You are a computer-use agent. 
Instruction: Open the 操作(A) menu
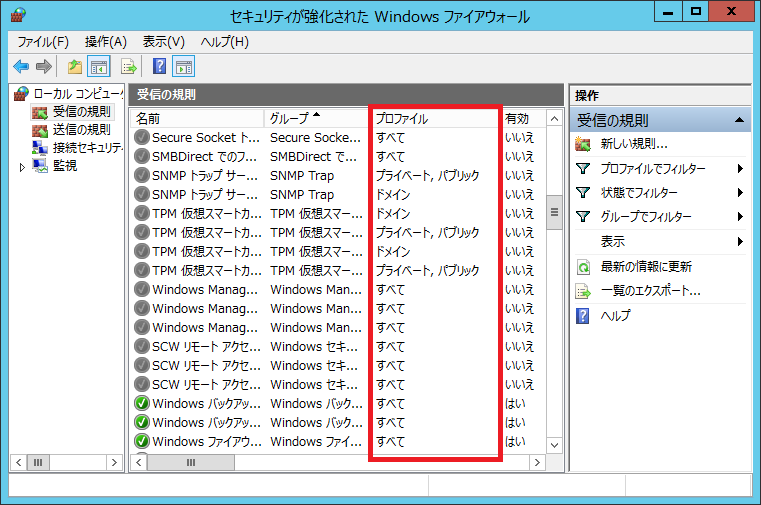tap(106, 42)
